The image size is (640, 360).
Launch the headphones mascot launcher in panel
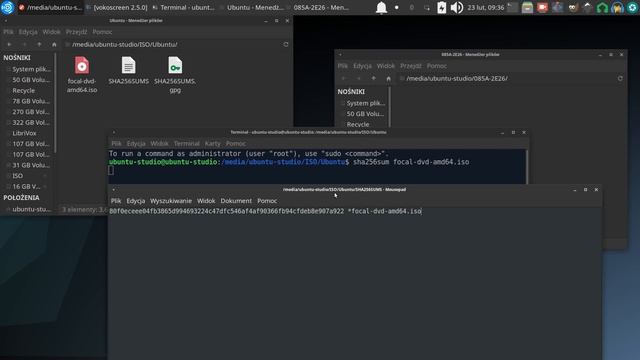[x=618, y=7]
